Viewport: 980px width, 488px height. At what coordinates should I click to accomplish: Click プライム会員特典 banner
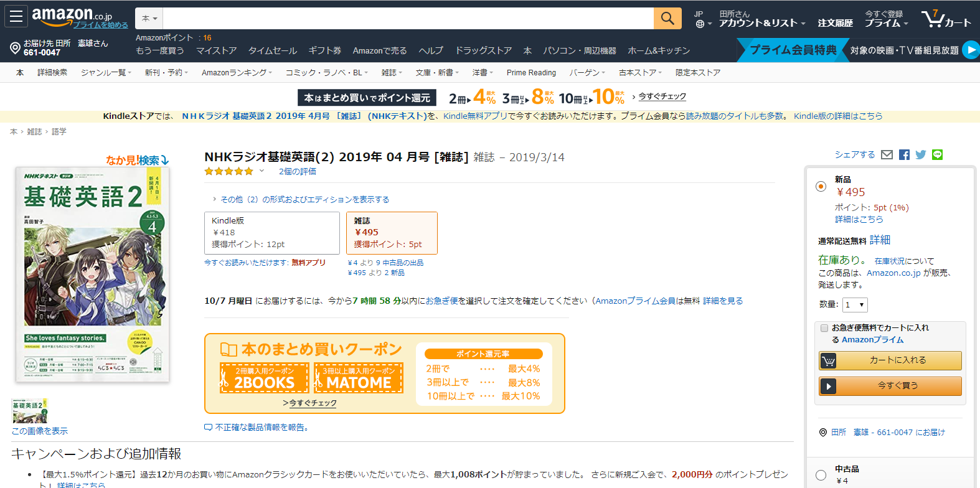point(793,50)
